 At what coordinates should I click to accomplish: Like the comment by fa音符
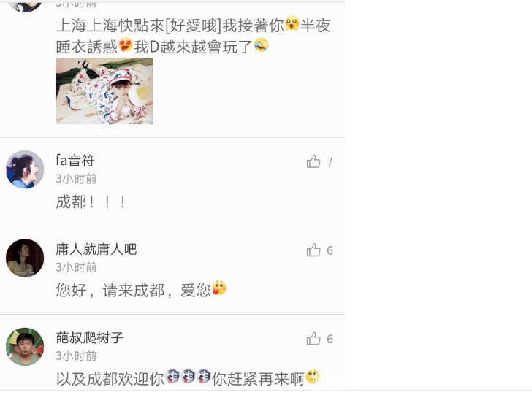click(x=313, y=162)
